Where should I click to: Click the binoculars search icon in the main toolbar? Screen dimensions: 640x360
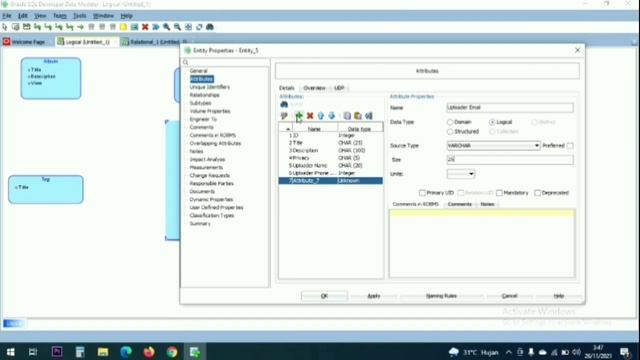tap(210, 27)
